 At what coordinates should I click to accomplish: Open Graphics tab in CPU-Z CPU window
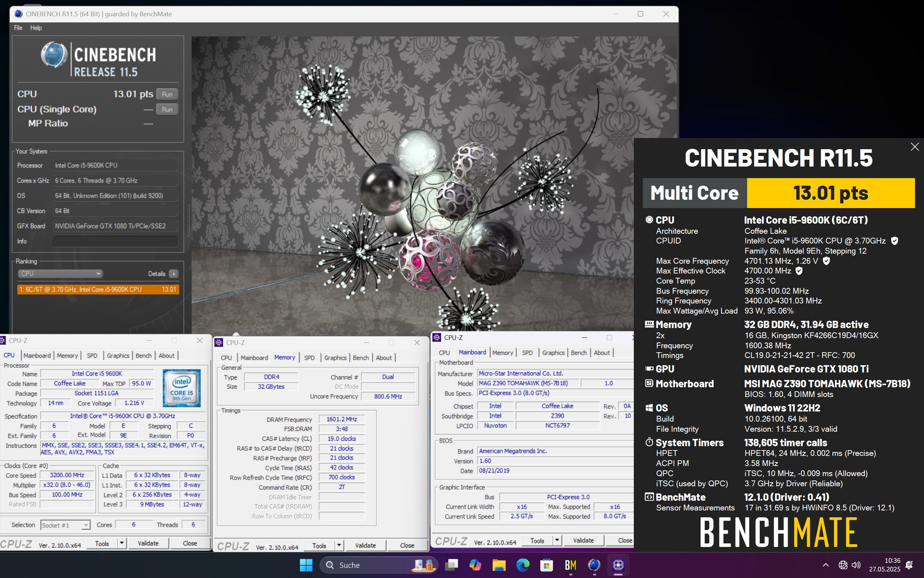pos(118,355)
